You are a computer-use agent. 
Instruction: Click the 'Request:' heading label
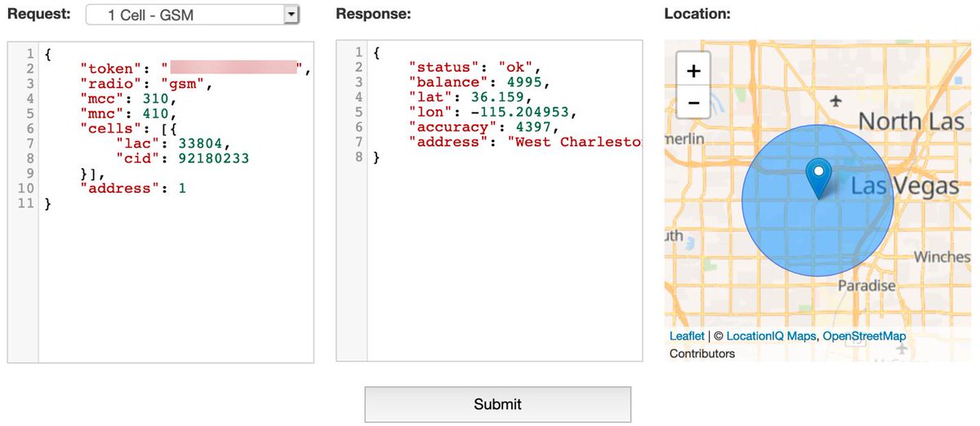[39, 14]
